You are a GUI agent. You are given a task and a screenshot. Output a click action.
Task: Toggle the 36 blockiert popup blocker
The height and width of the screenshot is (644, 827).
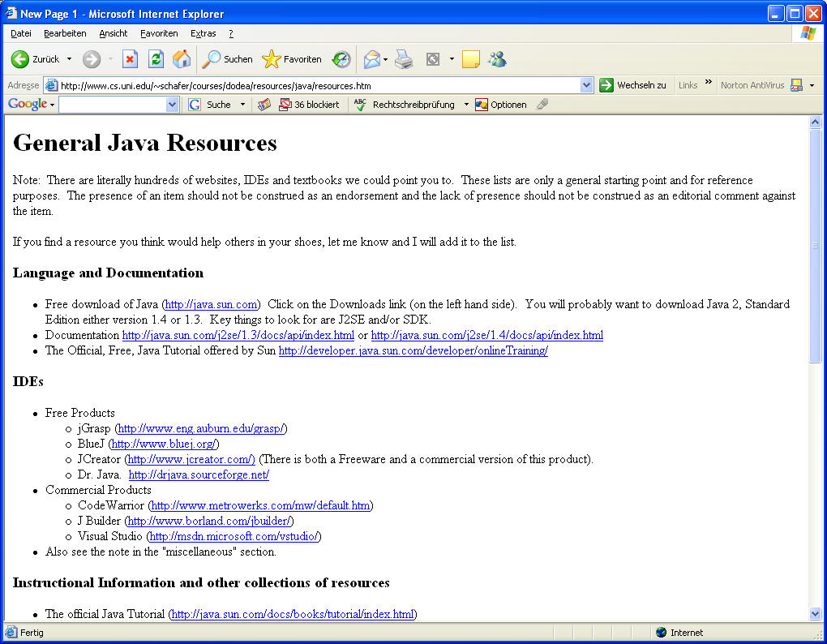[309, 105]
